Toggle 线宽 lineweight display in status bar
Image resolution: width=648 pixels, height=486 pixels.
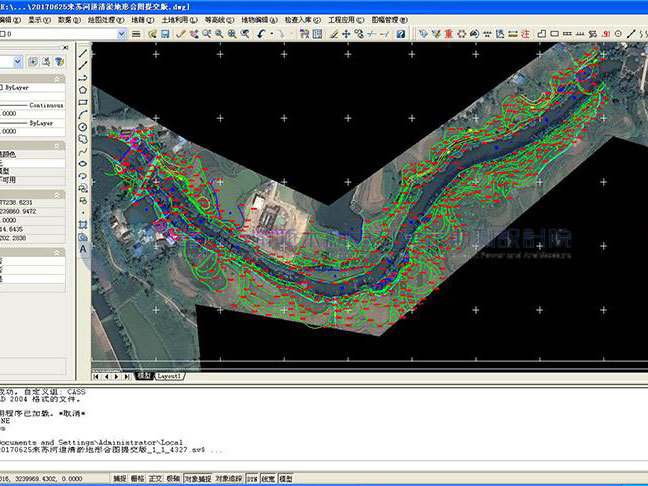point(269,478)
